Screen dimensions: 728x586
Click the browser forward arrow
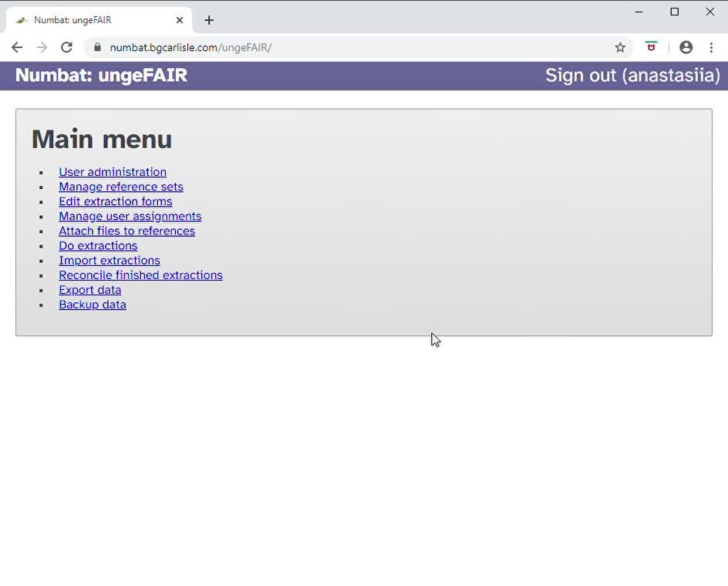pyautogui.click(x=42, y=48)
